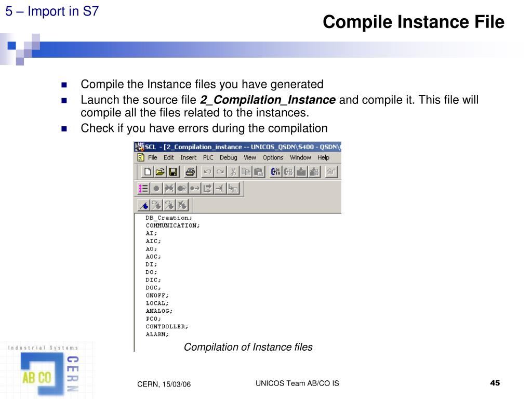Open the Debug menu
The width and height of the screenshot is (532, 399).
click(228, 157)
